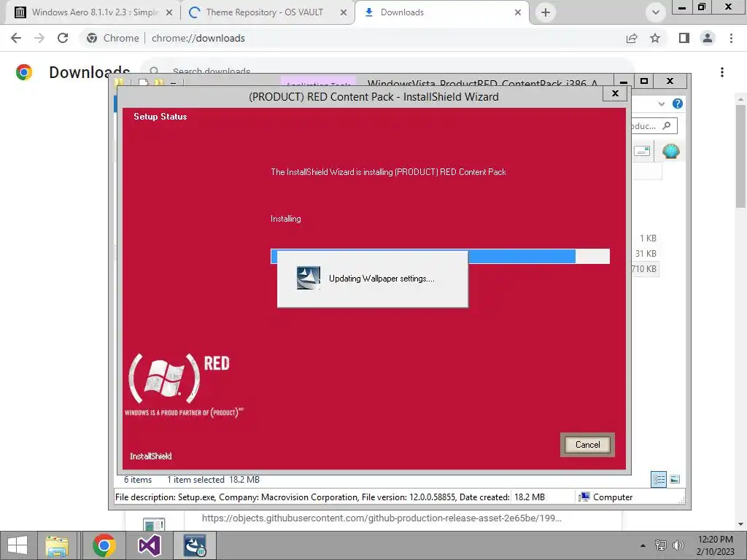Click the chrome://downloads address bar
747x560 pixels.
tap(198, 38)
